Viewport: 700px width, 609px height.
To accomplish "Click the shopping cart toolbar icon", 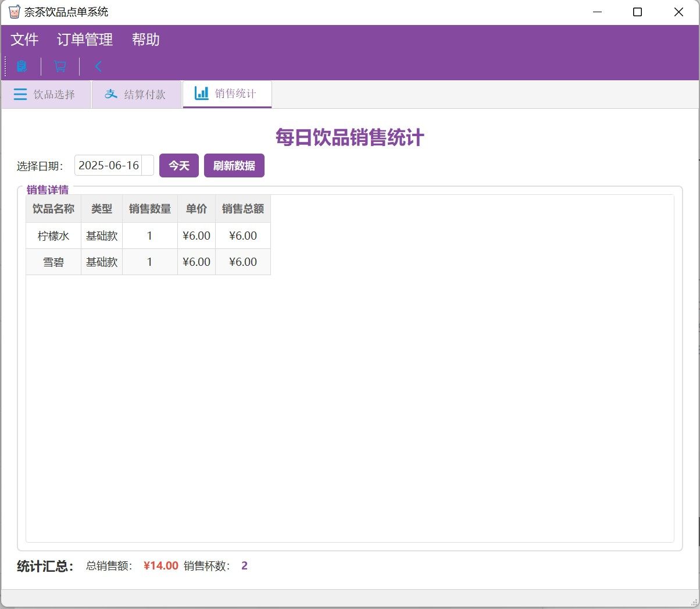I will (60, 66).
